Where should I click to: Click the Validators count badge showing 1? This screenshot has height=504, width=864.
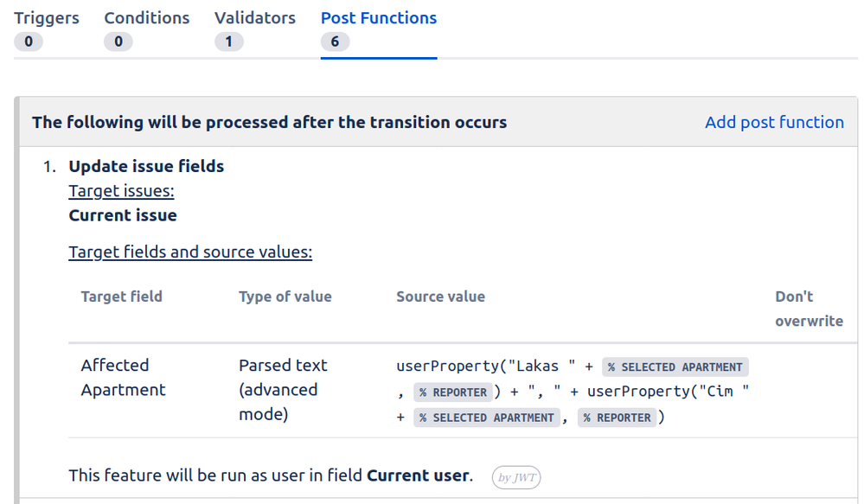(228, 41)
